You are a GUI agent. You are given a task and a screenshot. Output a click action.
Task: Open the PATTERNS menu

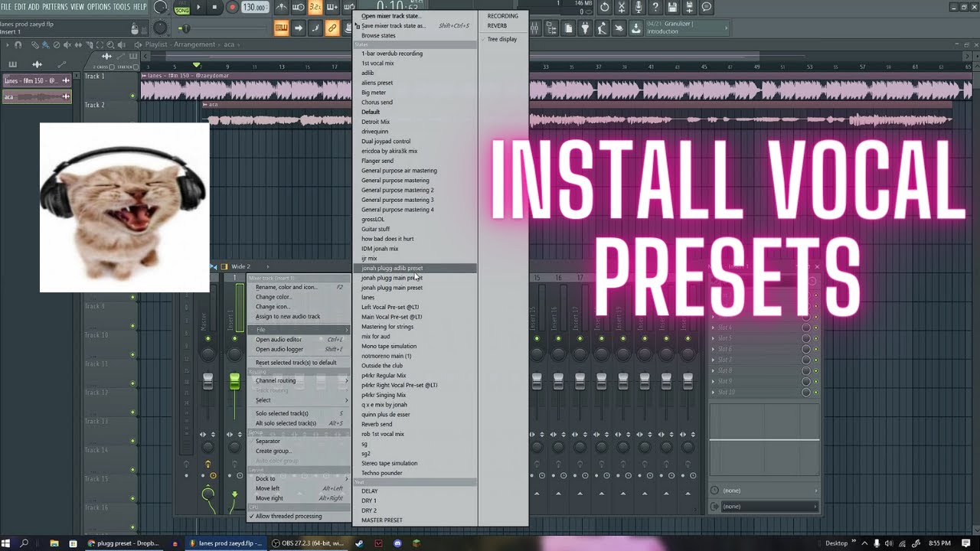click(x=54, y=7)
